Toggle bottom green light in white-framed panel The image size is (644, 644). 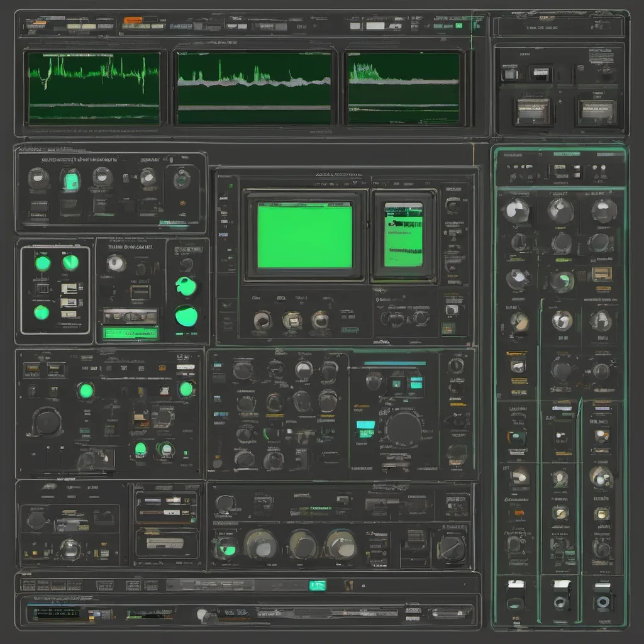(x=42, y=312)
